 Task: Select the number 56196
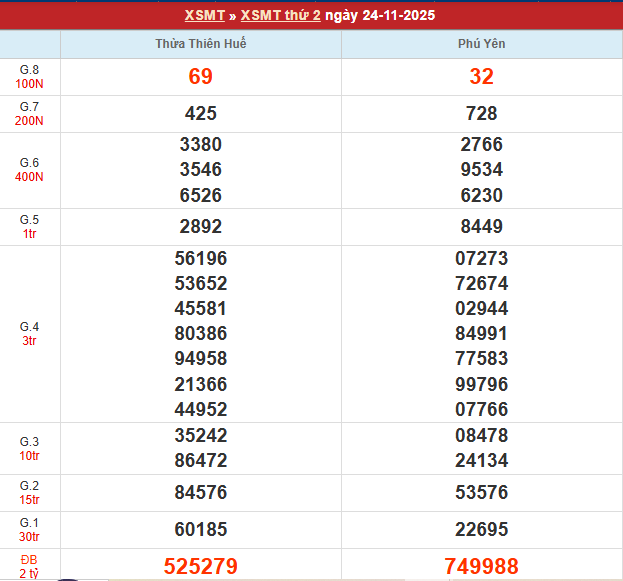point(201,258)
